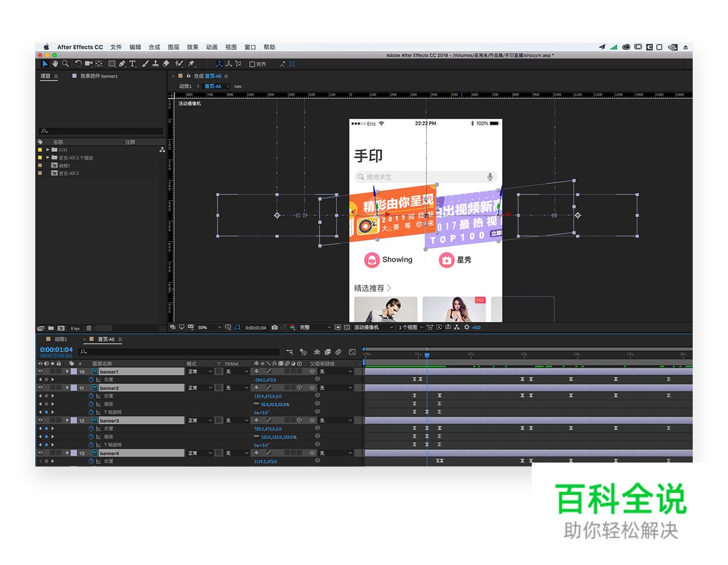Open the 合成 menu
The image size is (728, 565).
(x=154, y=47)
